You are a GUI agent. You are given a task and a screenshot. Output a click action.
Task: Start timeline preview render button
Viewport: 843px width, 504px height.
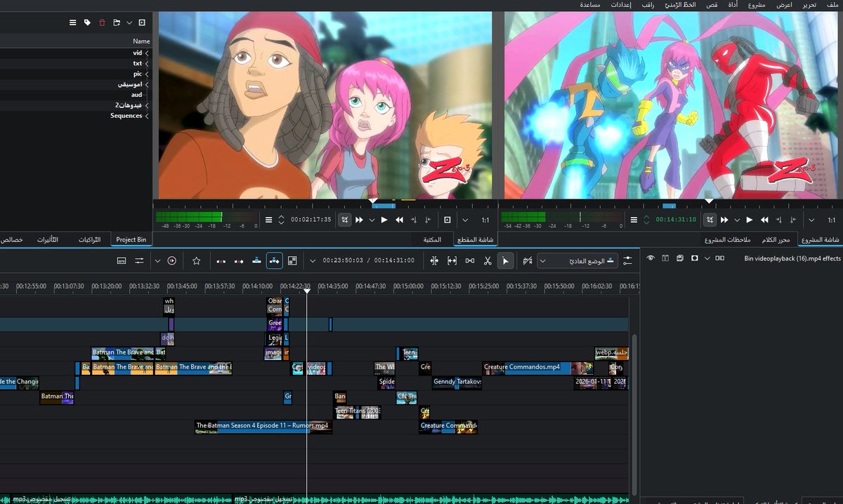pyautogui.click(x=172, y=260)
